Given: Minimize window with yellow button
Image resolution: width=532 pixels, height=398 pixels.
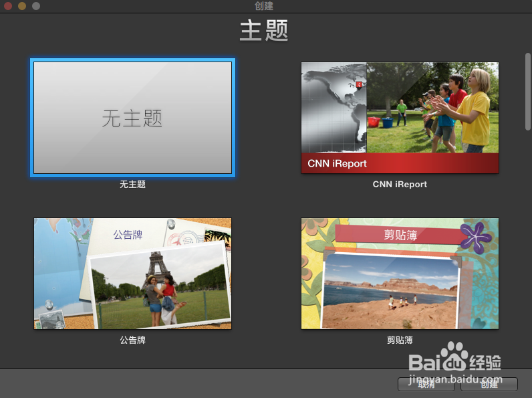Looking at the screenshot, I should [22, 6].
